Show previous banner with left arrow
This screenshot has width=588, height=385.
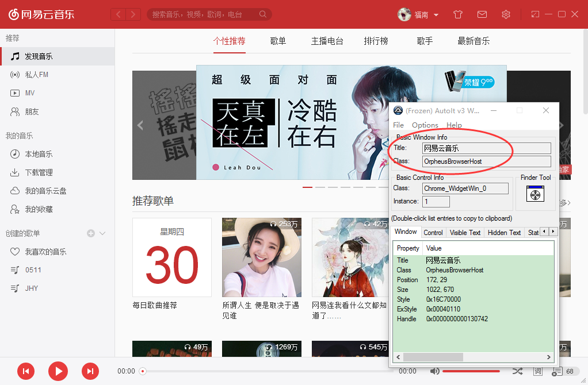click(x=140, y=125)
